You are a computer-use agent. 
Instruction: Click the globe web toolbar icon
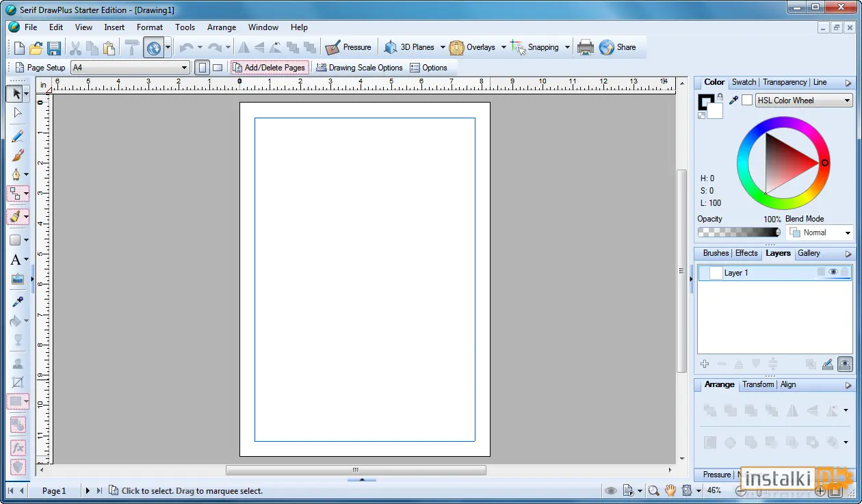click(x=153, y=48)
